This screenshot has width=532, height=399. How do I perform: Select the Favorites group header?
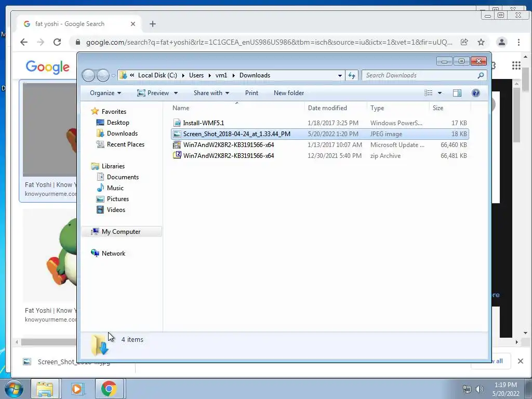[114, 112]
